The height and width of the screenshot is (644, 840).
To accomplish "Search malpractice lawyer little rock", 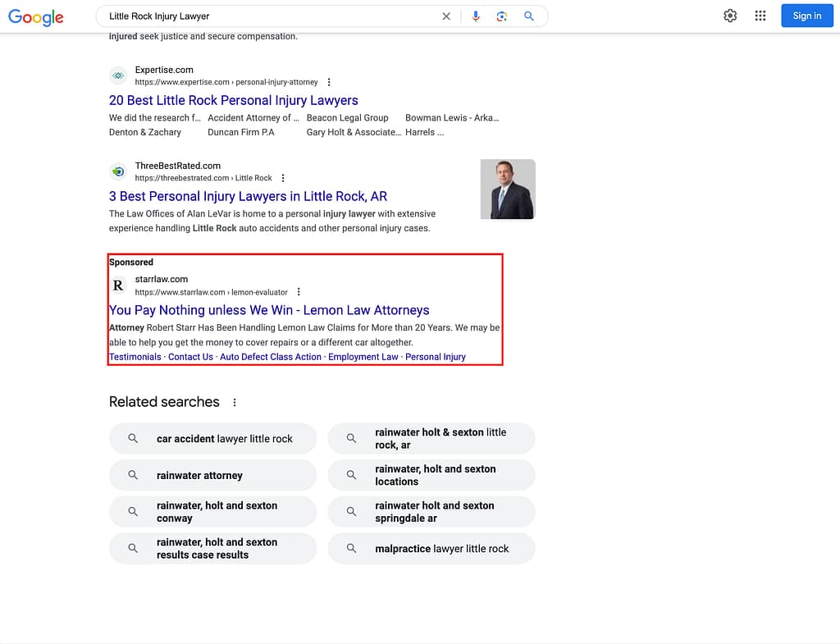I will tap(431, 548).
